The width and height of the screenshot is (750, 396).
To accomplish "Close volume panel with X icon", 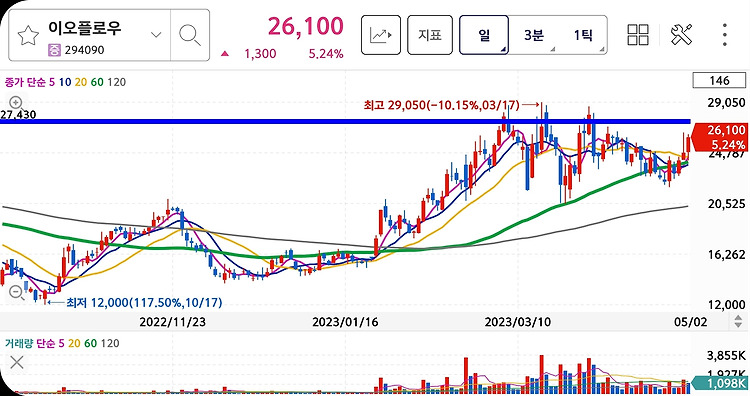I will pos(17,363).
